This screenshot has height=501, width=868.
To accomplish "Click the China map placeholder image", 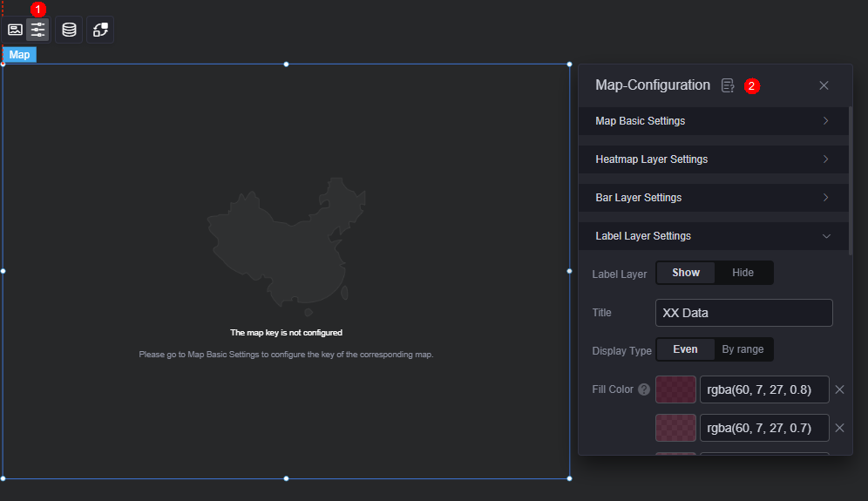I will (x=286, y=247).
